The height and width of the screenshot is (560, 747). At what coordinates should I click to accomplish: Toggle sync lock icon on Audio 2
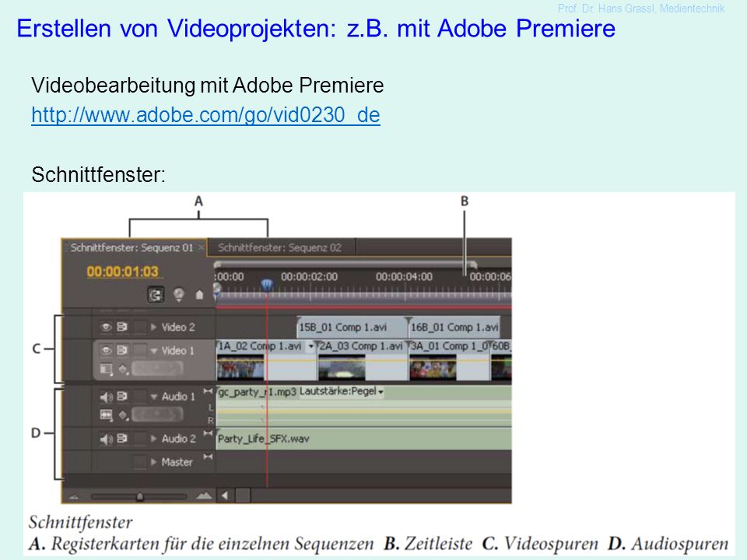coord(122,438)
